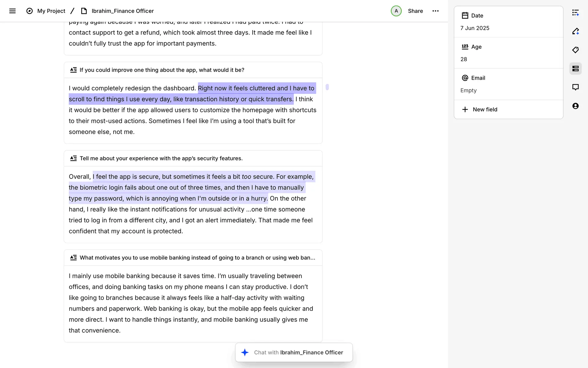Click the user avatar A
Viewport: 588px width, 368px height.
[396, 11]
